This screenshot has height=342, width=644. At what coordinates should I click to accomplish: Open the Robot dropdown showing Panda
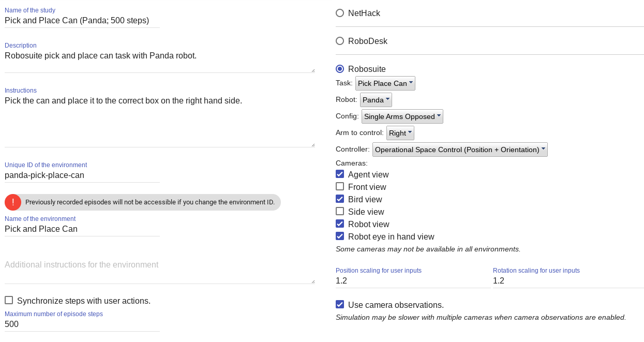[x=376, y=100]
